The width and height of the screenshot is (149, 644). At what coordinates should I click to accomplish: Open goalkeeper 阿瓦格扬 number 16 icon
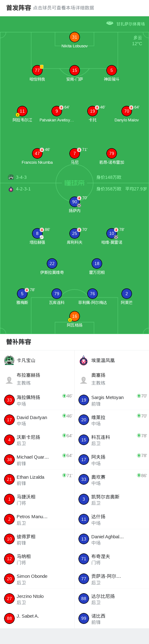[x=74, y=316]
